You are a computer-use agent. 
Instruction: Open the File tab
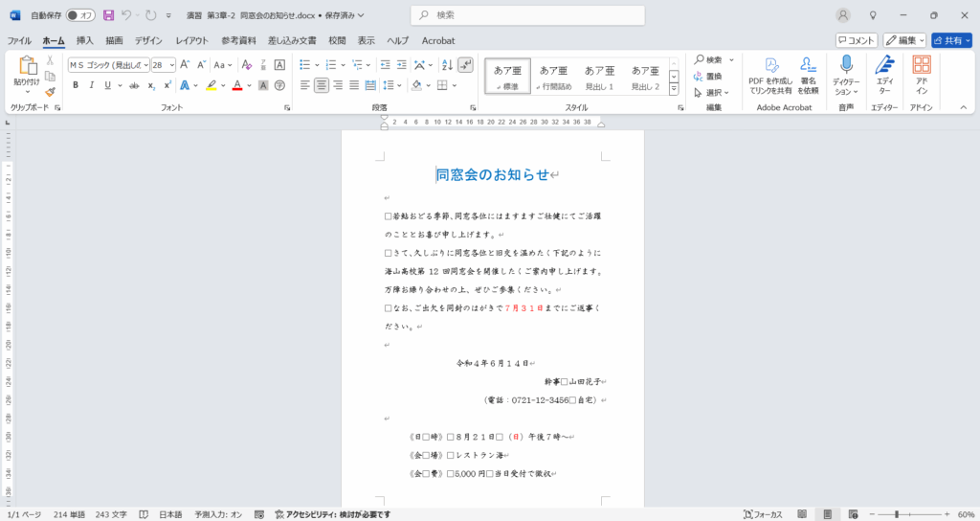coord(19,40)
